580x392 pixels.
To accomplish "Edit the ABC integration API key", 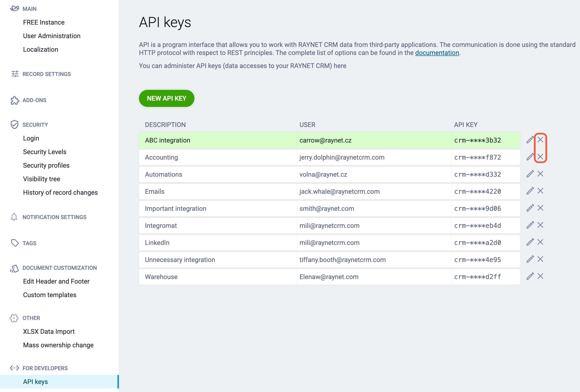I will pyautogui.click(x=530, y=140).
